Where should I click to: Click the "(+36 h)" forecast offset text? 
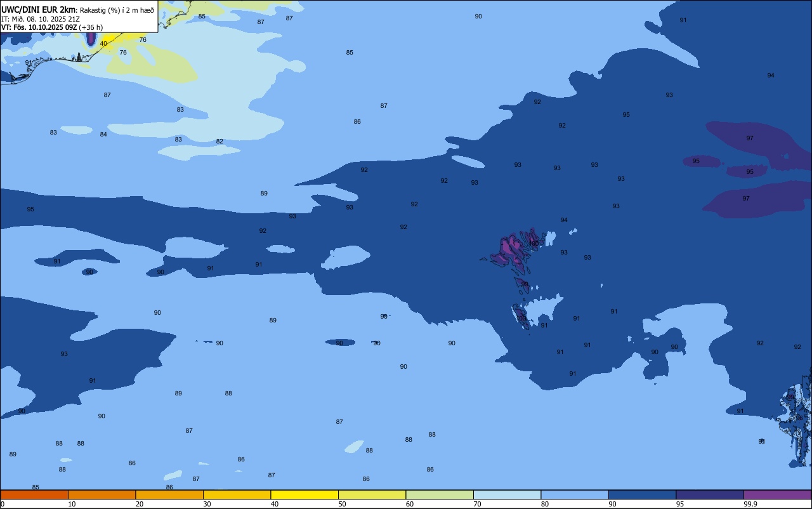point(91,27)
